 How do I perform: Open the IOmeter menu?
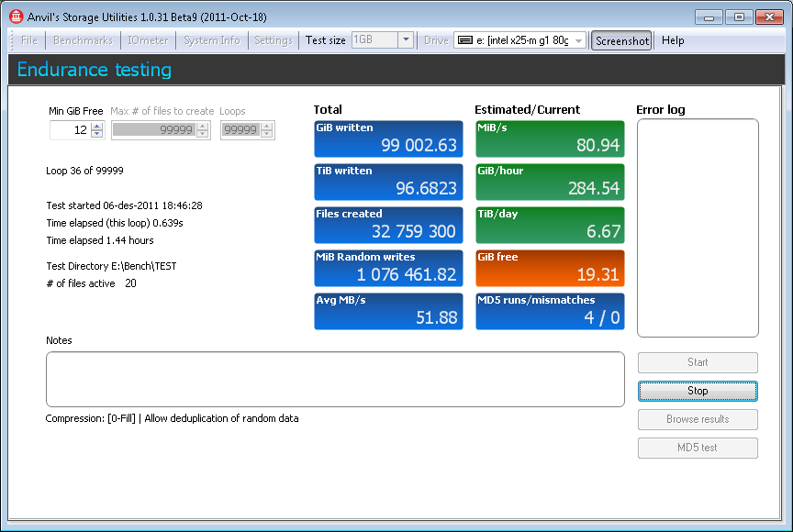(x=148, y=40)
